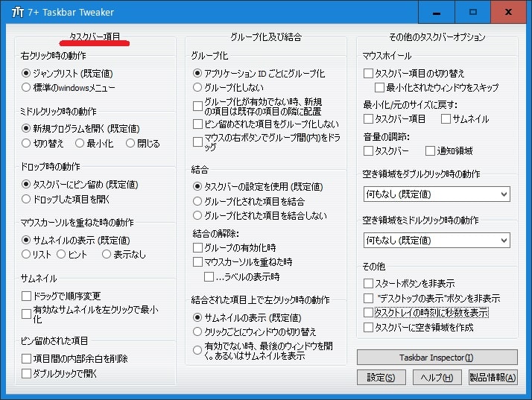
Task: Open 製品情報(A) button
Action: tap(493, 377)
